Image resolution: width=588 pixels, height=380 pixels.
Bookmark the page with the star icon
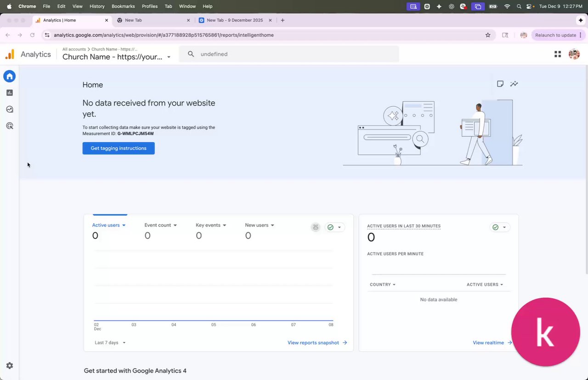point(488,35)
